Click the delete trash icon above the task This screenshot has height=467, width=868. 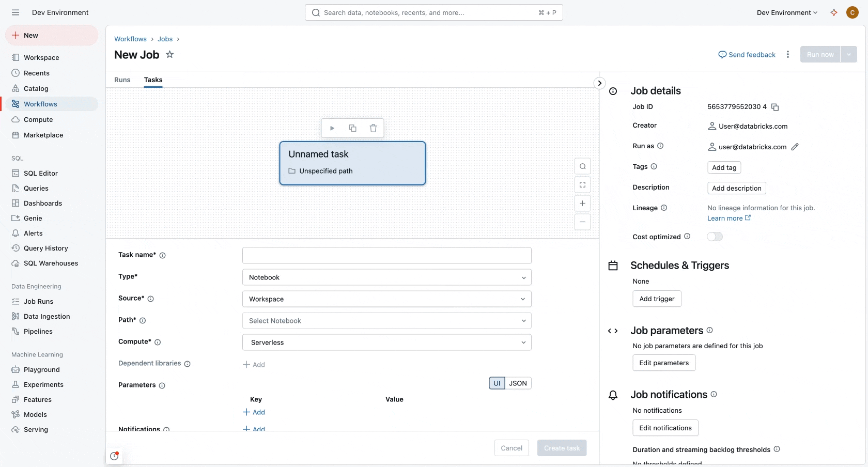coord(373,128)
